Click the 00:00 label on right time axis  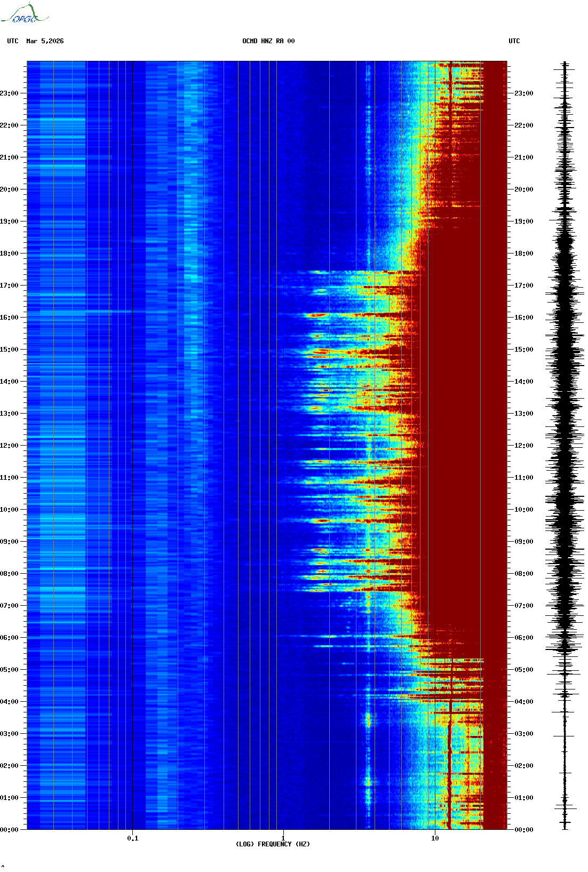coord(524,830)
